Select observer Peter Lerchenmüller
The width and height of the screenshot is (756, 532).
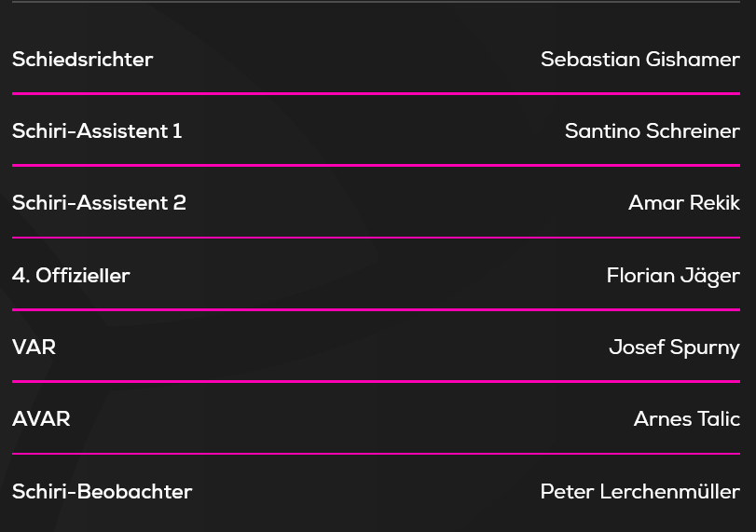coord(640,492)
